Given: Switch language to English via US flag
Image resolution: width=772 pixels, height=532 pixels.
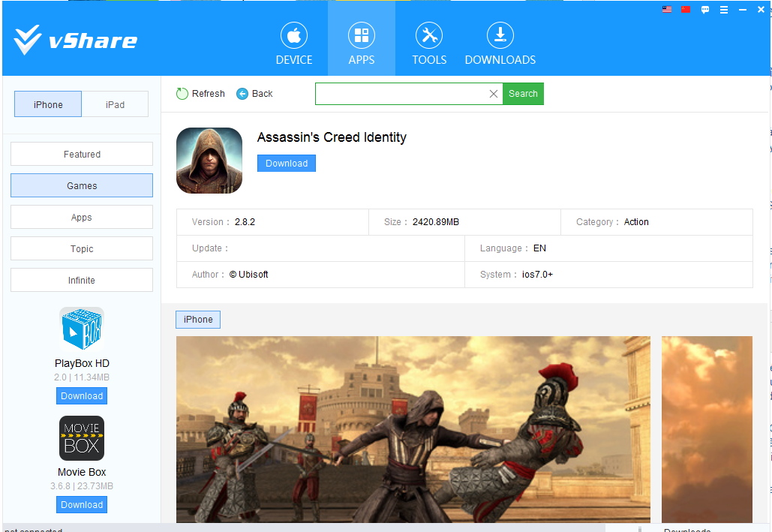Looking at the screenshot, I should point(667,10).
